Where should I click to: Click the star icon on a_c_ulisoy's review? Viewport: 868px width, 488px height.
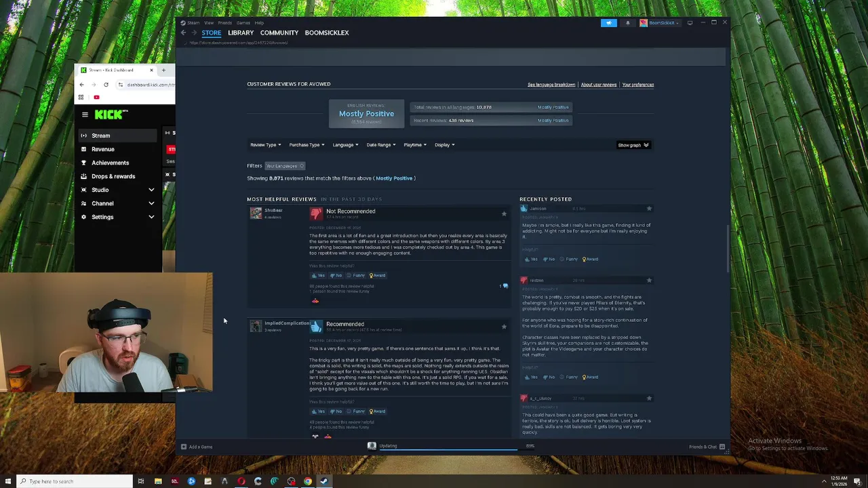pos(649,398)
